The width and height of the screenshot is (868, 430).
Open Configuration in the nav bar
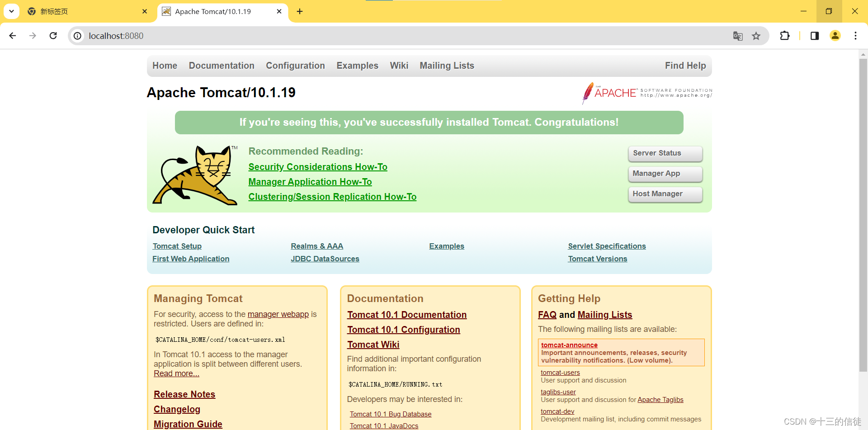click(295, 66)
